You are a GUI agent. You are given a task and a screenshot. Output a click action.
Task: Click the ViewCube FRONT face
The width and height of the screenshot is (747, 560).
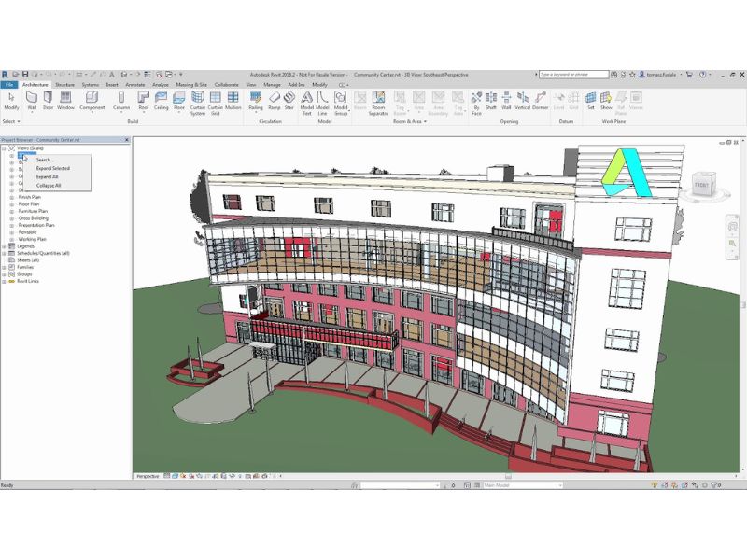pyautogui.click(x=700, y=186)
